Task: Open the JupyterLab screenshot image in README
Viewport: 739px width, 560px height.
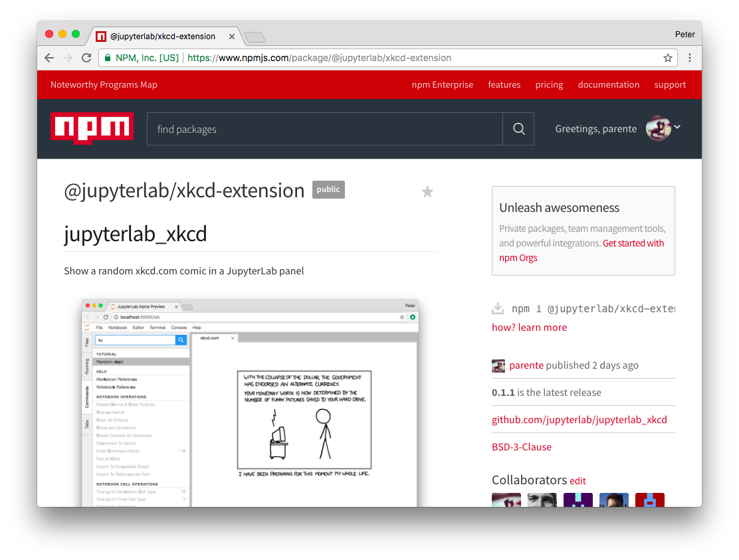Action: click(250, 403)
